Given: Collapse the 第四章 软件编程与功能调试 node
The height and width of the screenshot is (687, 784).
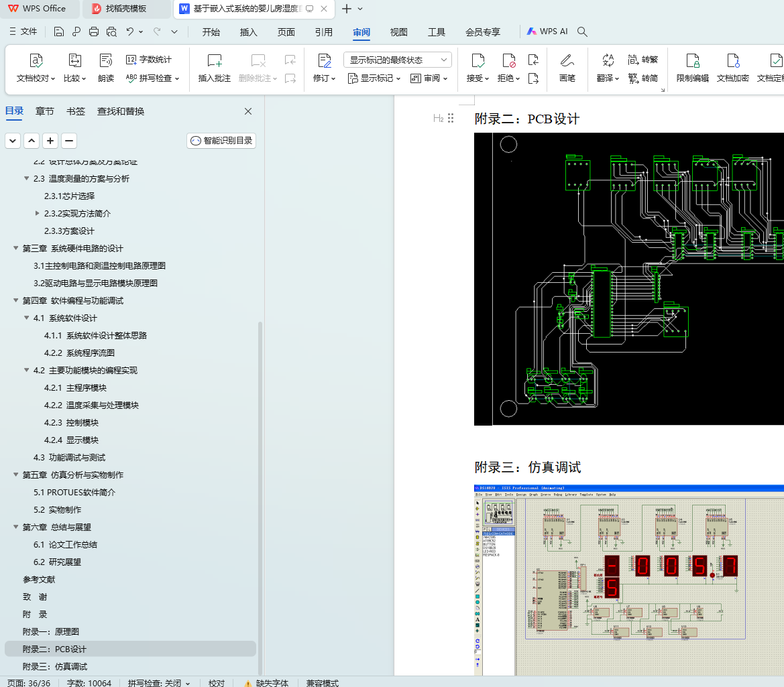Looking at the screenshot, I should pos(16,301).
